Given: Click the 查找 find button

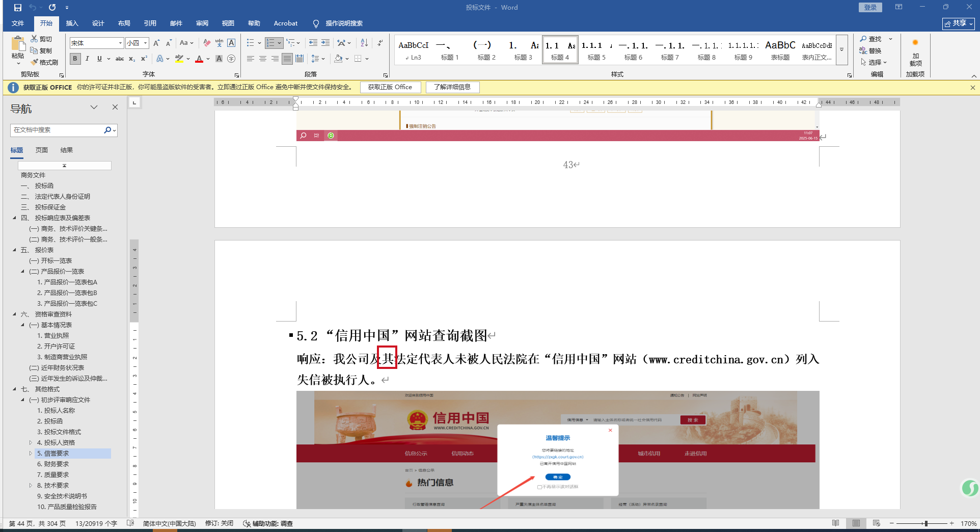Looking at the screenshot, I should click(x=871, y=39).
